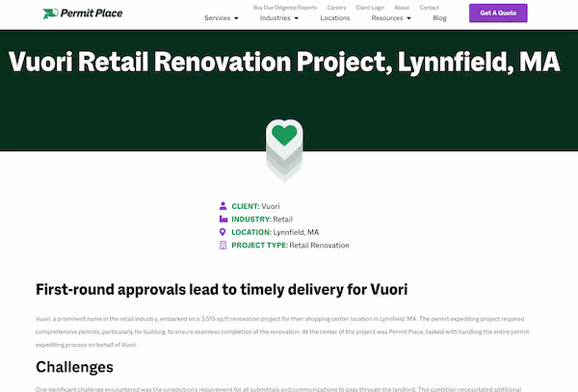Screen dimensions: 578x392
Task: Click the person icon beside CLIENT
Action: [223, 205]
